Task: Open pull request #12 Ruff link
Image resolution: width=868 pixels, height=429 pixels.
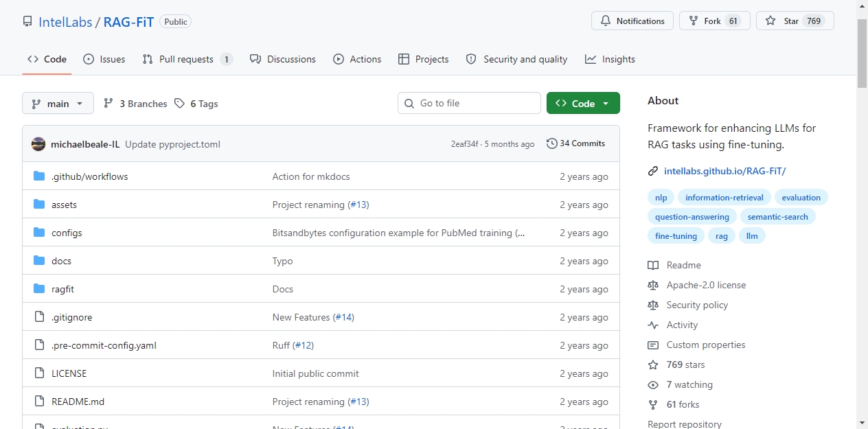Action: (x=304, y=345)
